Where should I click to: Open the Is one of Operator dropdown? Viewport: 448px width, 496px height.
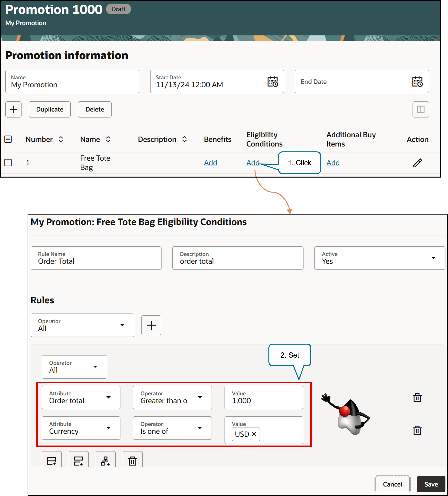[200, 428]
